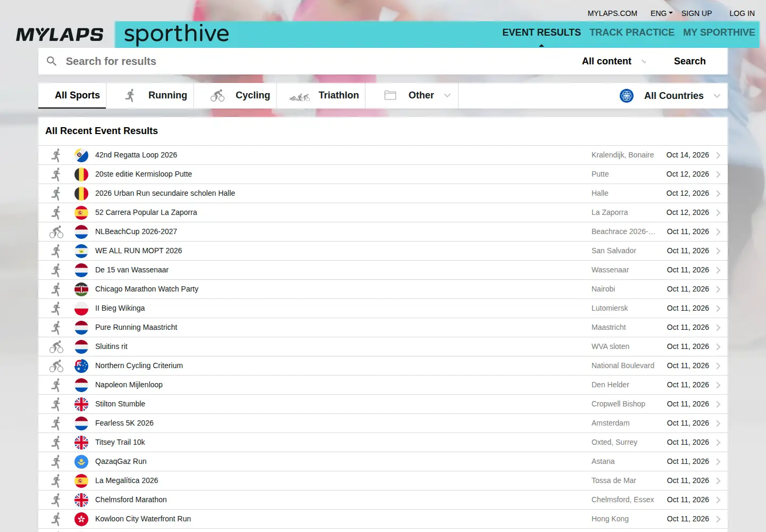Image resolution: width=766 pixels, height=532 pixels.
Task: Click the MYLAPS logo
Action: click(60, 35)
